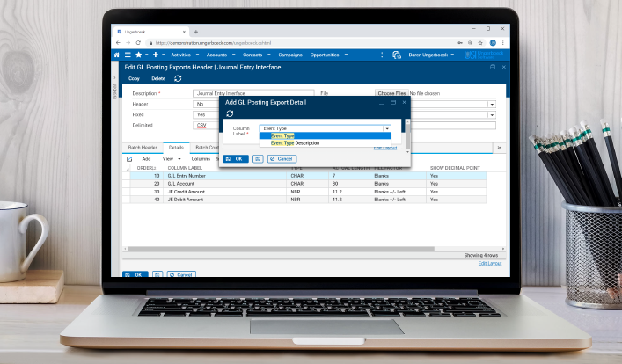The height and width of the screenshot is (364, 622).
Task: Click the Home icon in navigation bar
Action: [117, 55]
